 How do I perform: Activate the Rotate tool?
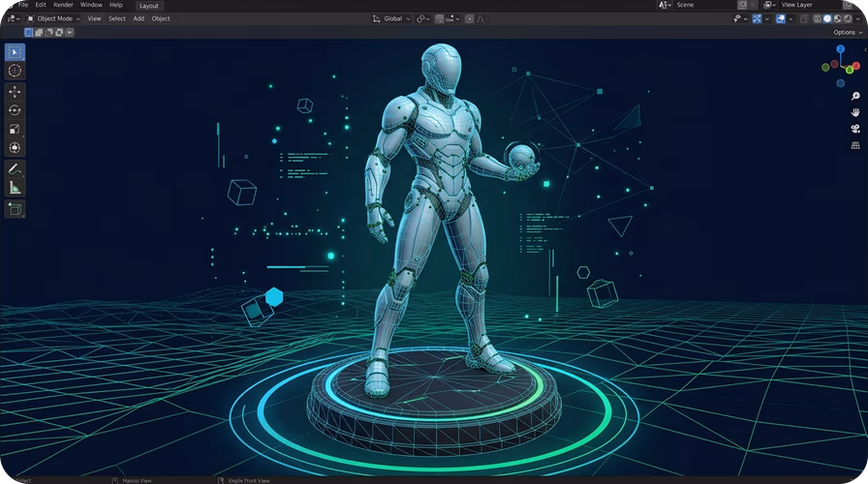coord(15,110)
